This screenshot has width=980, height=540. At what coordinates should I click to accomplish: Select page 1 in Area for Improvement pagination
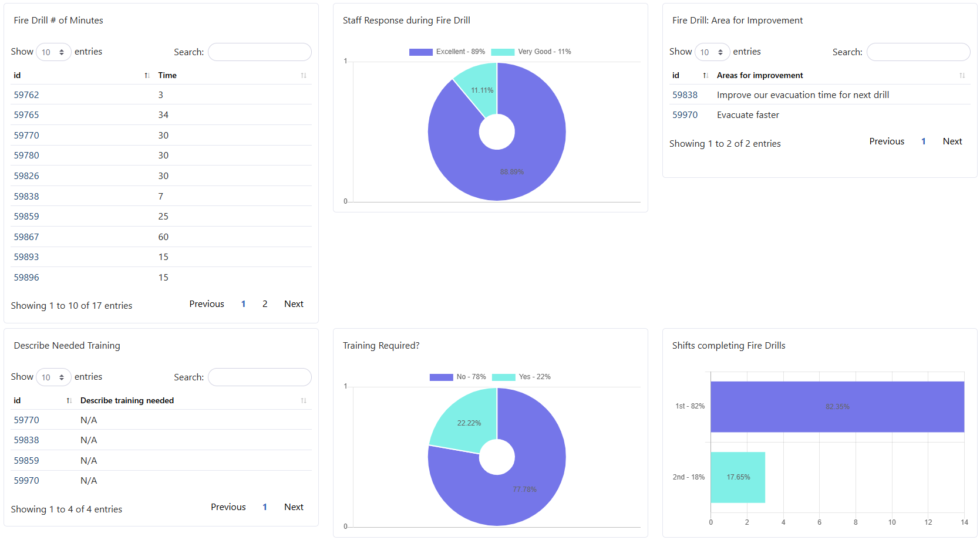(x=924, y=141)
